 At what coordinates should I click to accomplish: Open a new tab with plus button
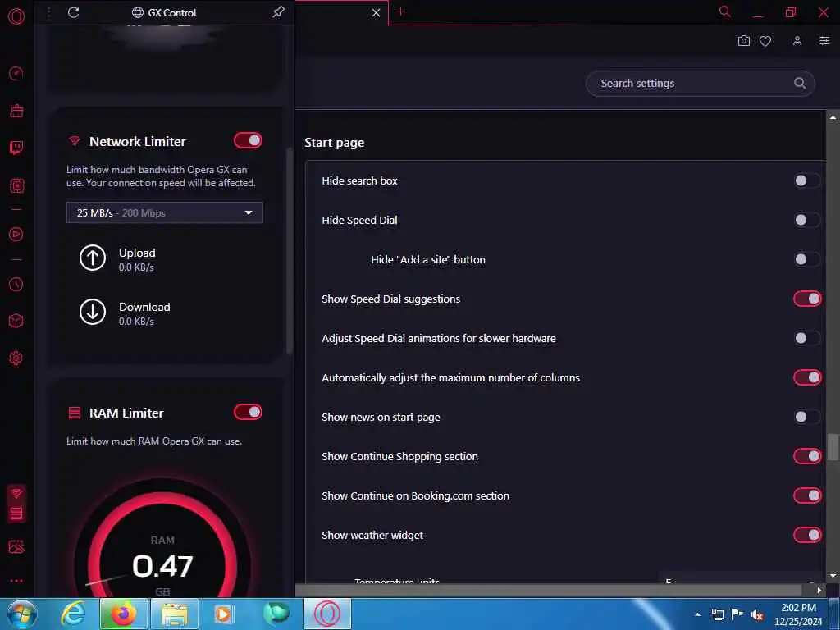400,11
